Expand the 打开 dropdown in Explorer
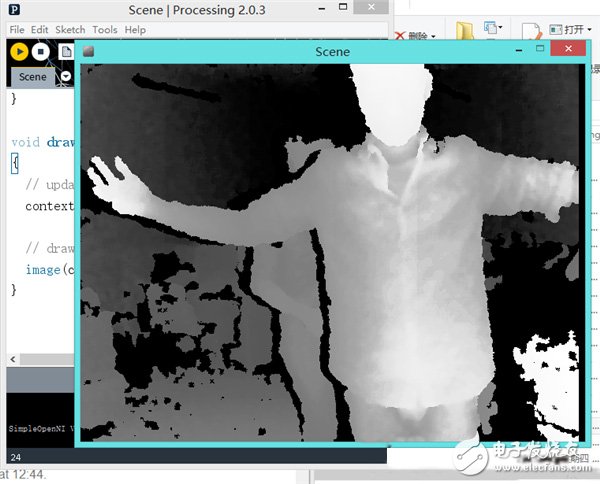This screenshot has height=484, width=600. pyautogui.click(x=590, y=31)
